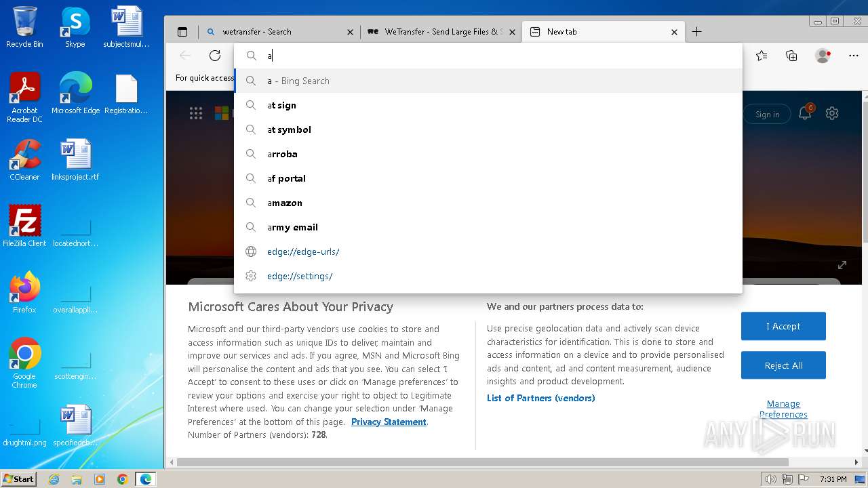
Task: Choose the 'army email' suggestion
Action: pyautogui.click(x=488, y=227)
